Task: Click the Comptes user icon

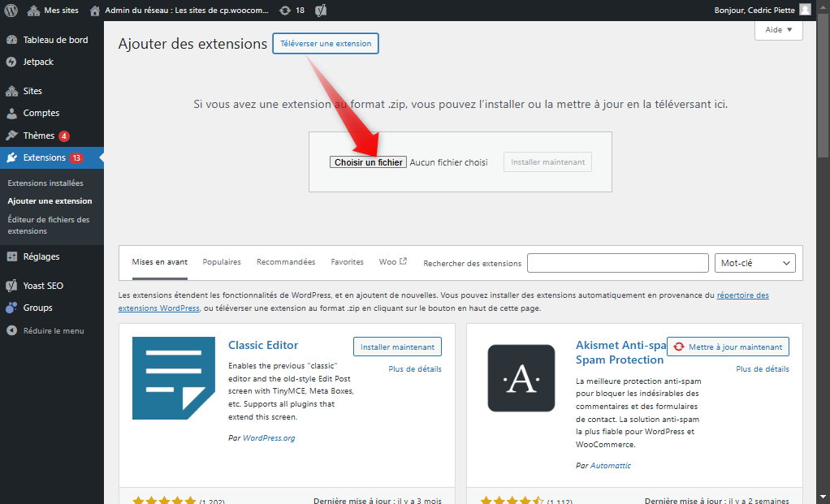Action: (x=11, y=113)
